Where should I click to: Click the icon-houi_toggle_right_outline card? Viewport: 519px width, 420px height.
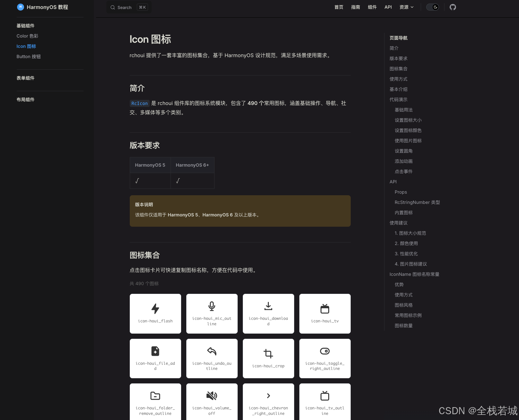point(325,358)
